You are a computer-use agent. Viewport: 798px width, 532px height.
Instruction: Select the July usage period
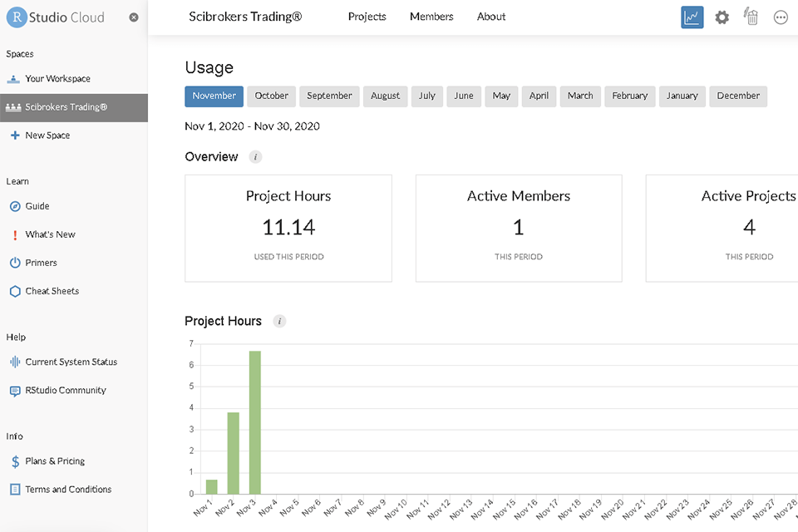point(427,96)
